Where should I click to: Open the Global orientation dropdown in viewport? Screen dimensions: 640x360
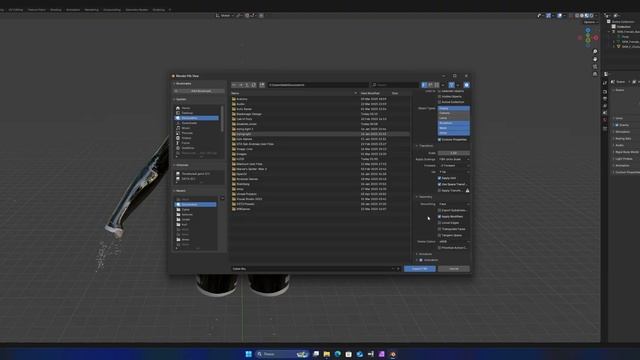point(224,16)
